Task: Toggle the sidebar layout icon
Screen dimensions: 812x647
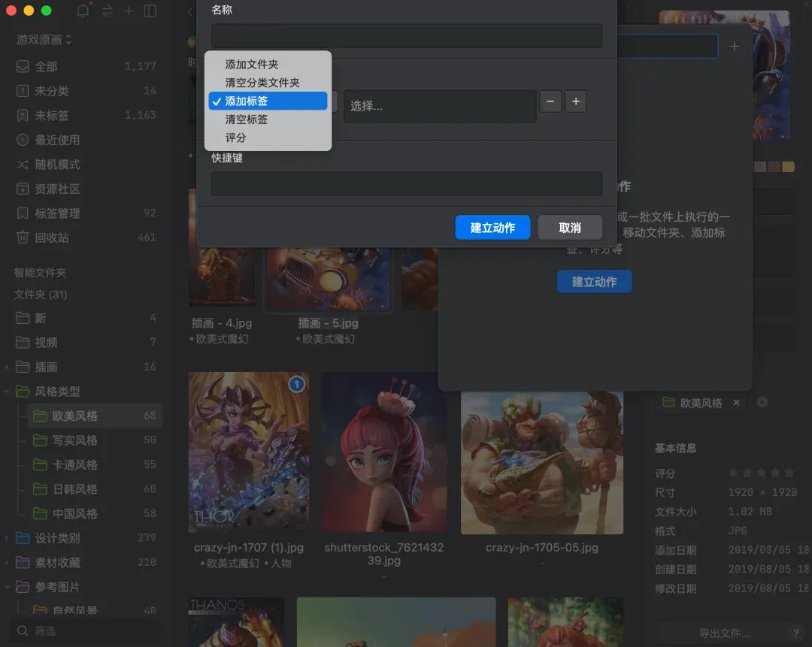Action: [150, 11]
